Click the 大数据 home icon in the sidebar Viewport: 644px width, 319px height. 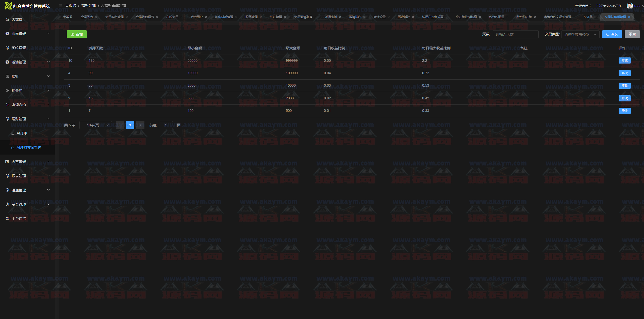point(7,19)
